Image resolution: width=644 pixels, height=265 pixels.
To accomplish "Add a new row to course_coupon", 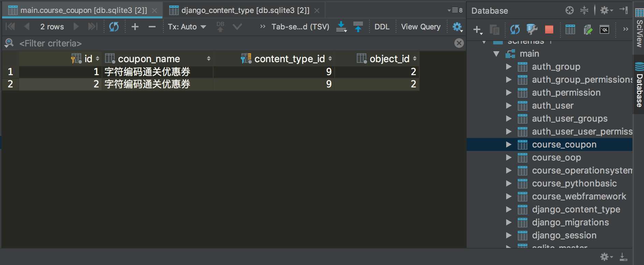I will [135, 27].
